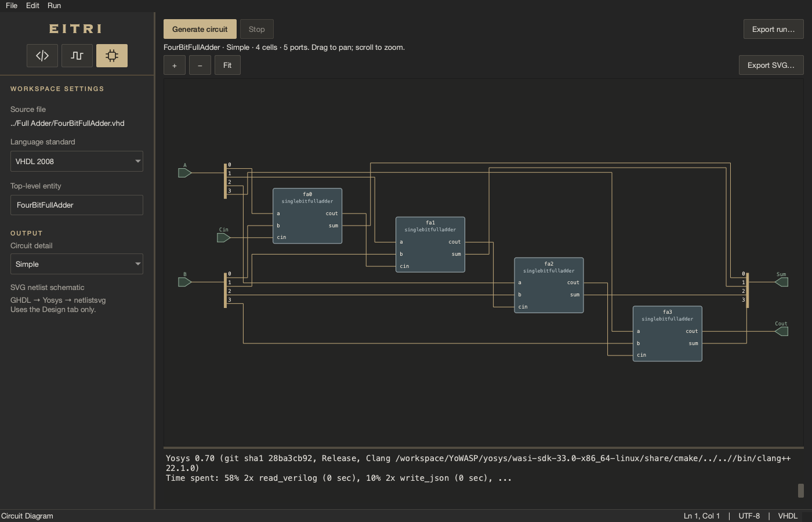Viewport: 812px width, 522px height.
Task: Click the source file path FourBitFullAdder.vhd
Action: [67, 123]
